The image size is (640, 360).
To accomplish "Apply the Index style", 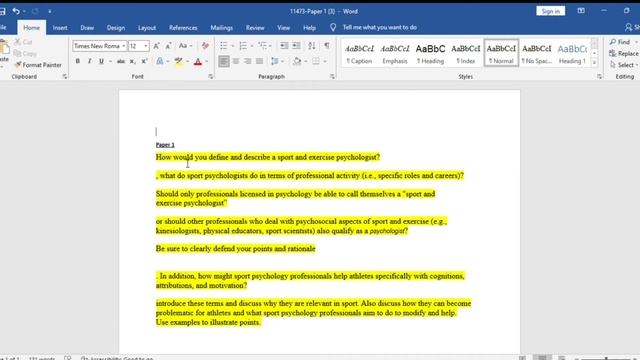I will click(x=466, y=53).
